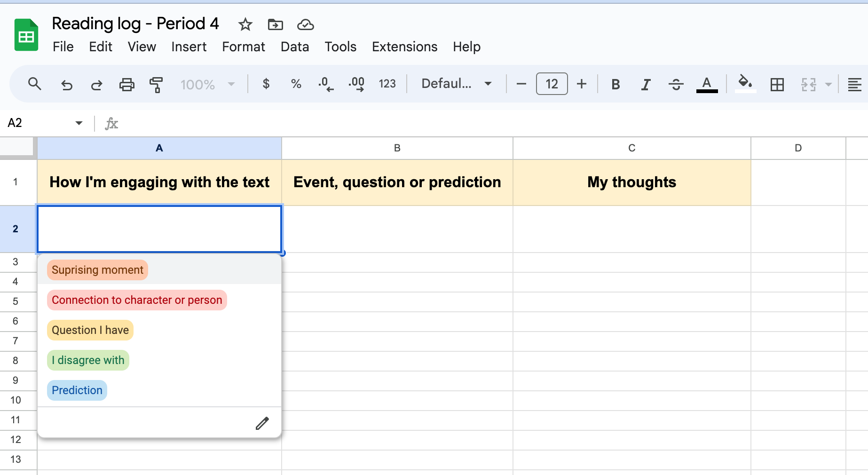Open the merge cells dropdown arrow

(x=829, y=85)
